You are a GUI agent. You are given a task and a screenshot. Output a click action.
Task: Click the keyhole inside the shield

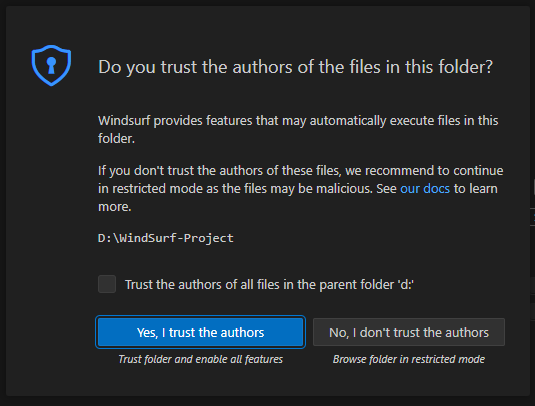pyautogui.click(x=51, y=65)
